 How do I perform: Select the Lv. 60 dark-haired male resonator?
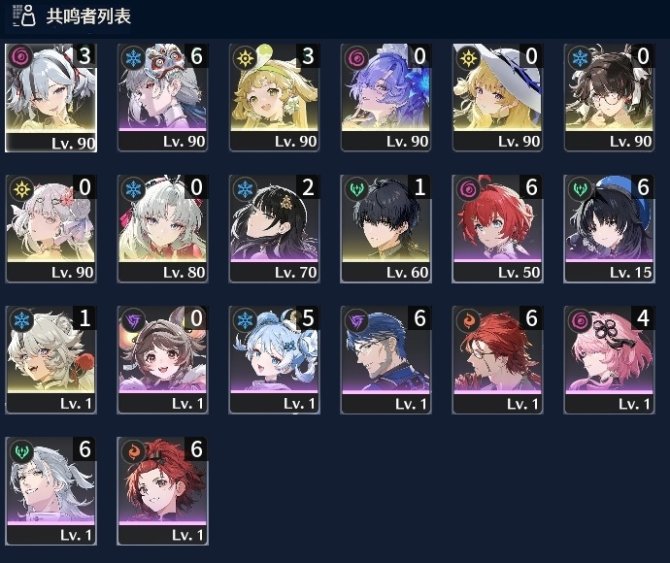386,229
